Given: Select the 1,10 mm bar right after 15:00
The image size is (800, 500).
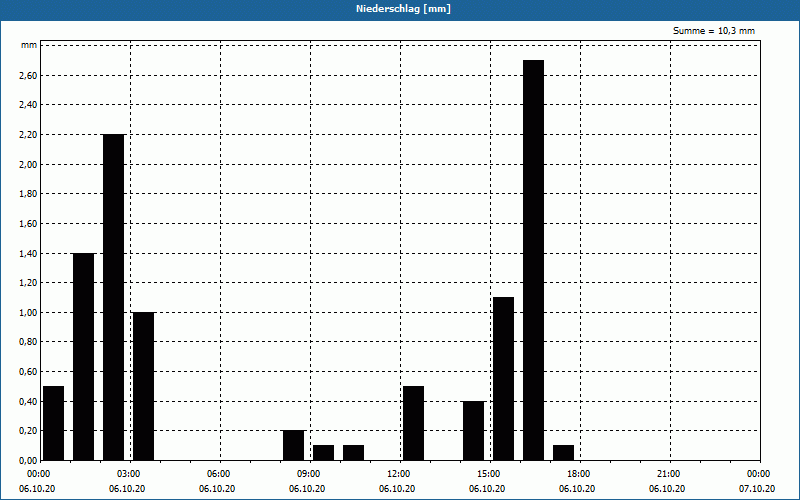Looking at the screenshot, I should [x=504, y=379].
